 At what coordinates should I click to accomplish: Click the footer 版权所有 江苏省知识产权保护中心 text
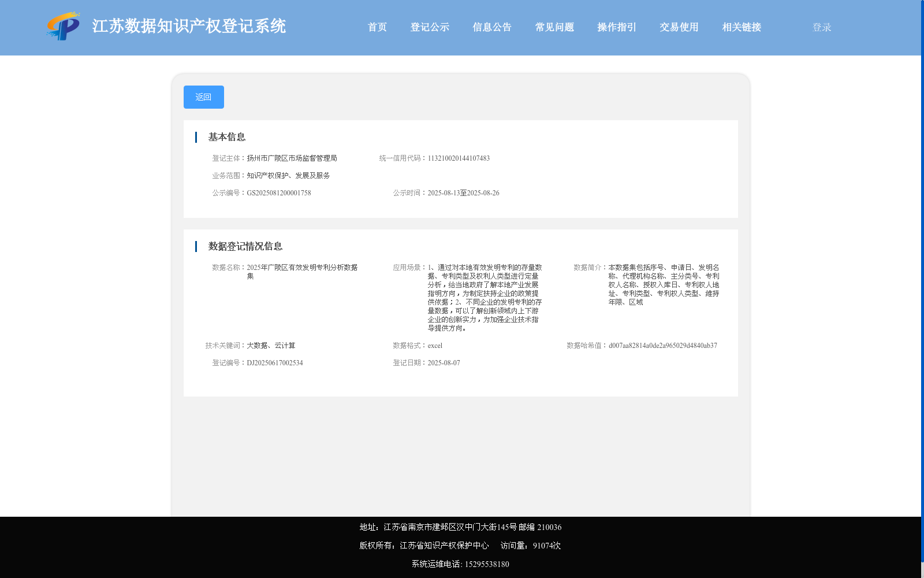[424, 546]
